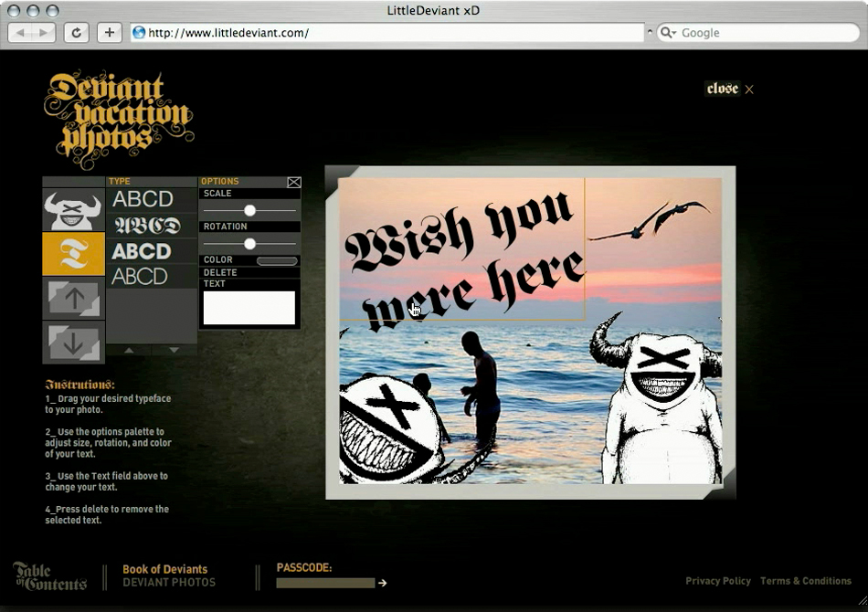
Task: Select the blackletter ornament tool icon
Action: (x=72, y=253)
